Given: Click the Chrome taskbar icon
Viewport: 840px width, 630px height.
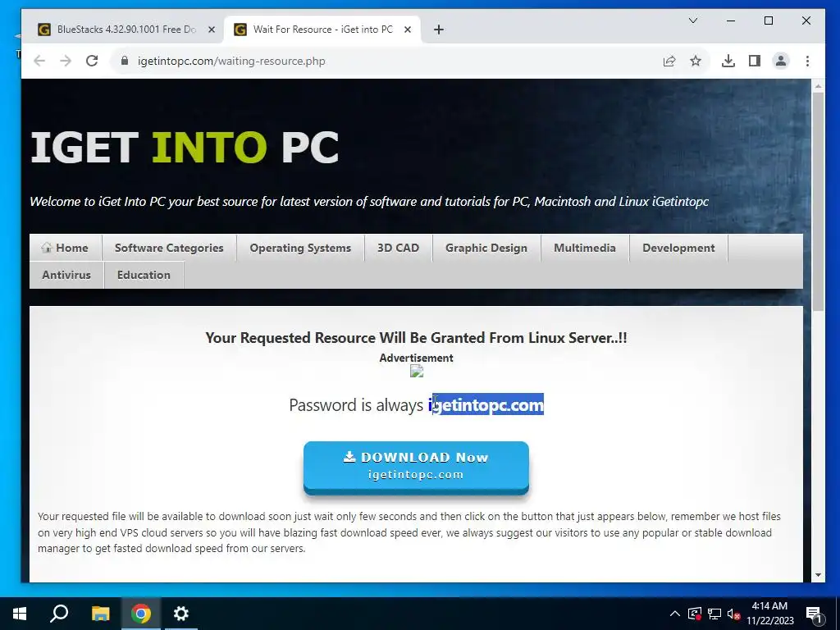Looking at the screenshot, I should point(141,614).
